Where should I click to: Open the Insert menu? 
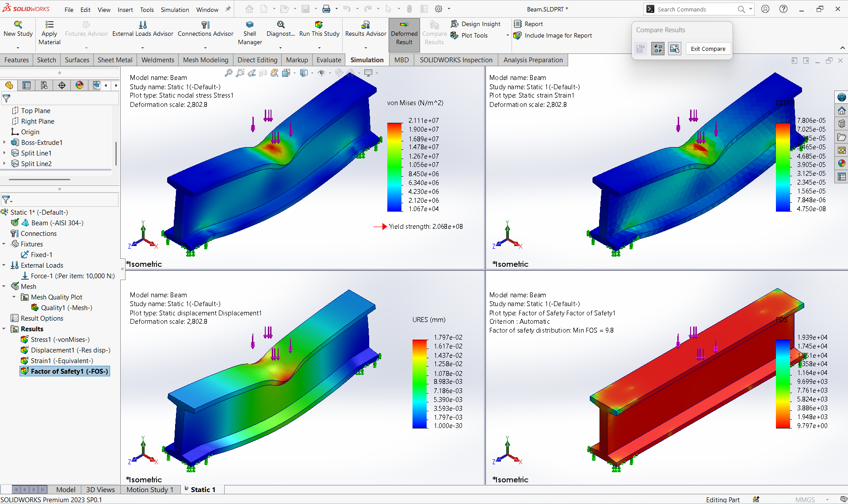click(125, 9)
